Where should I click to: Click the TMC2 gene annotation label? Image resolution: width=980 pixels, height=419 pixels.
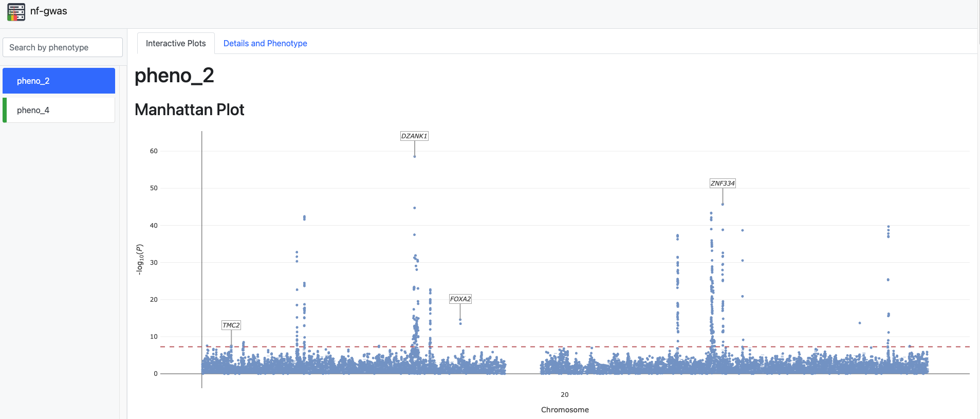click(231, 325)
